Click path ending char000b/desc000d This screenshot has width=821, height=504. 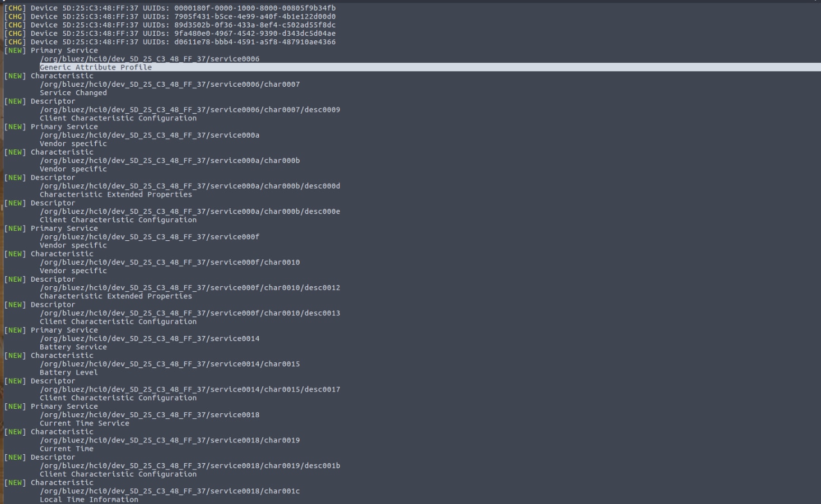[x=190, y=186]
